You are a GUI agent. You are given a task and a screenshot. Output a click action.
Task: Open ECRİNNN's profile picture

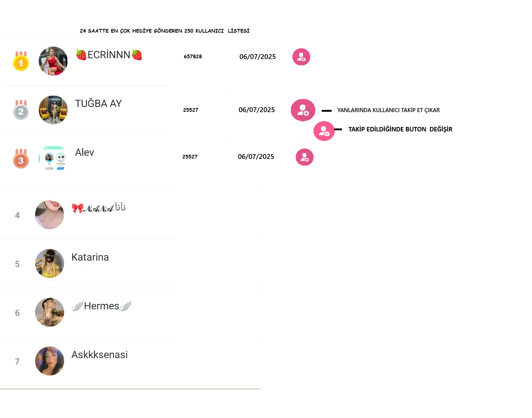[x=53, y=61]
